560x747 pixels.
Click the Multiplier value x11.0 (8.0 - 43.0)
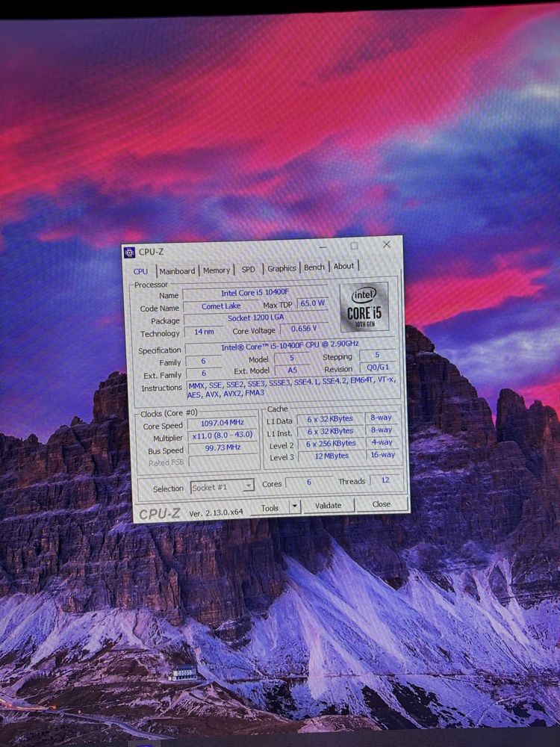pos(223,436)
